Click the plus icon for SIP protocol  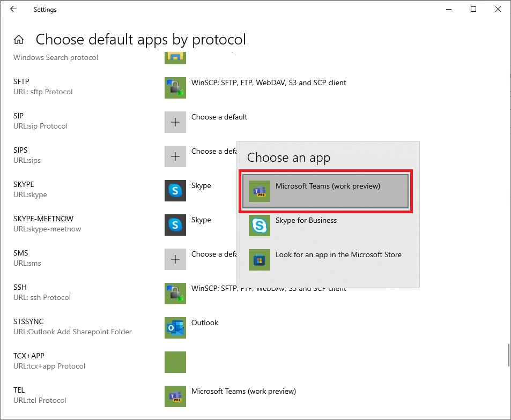pos(175,122)
